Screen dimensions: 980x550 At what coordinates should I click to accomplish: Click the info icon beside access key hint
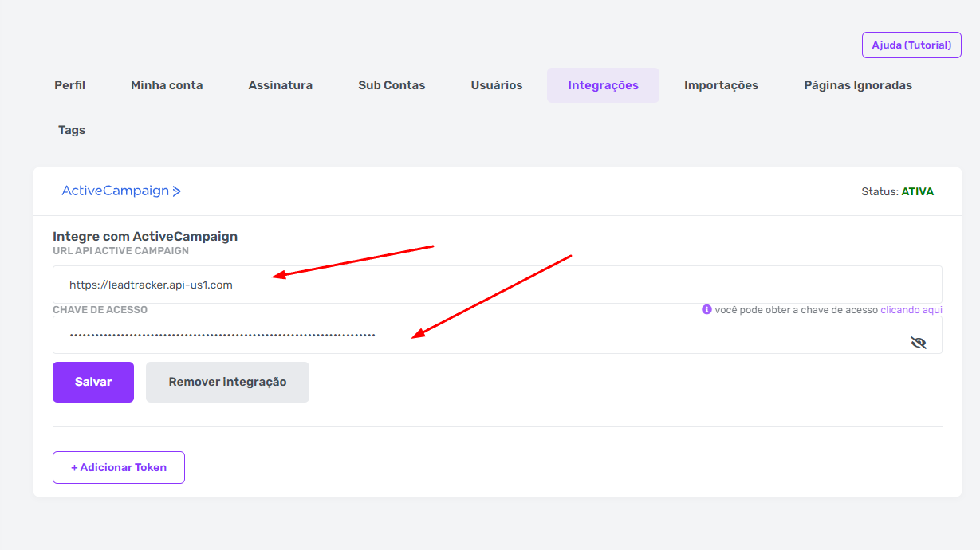pos(706,309)
